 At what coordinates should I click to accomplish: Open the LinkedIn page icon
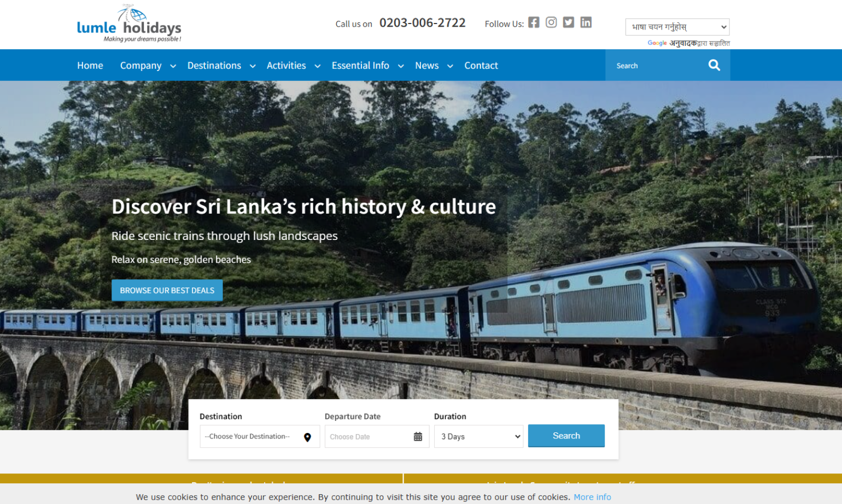(x=586, y=22)
